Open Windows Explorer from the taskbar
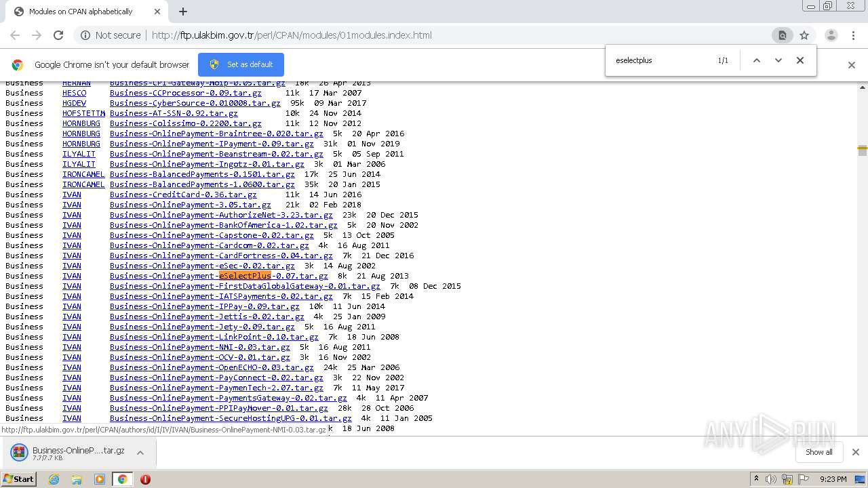The height and width of the screenshot is (488, 868). click(x=77, y=479)
